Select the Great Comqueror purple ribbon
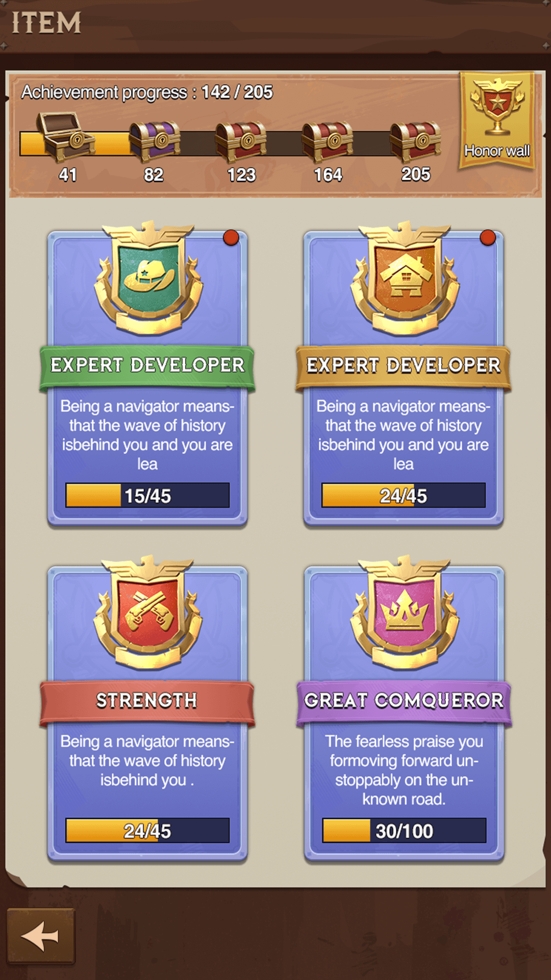Viewport: 551px width, 980px height. tap(404, 702)
